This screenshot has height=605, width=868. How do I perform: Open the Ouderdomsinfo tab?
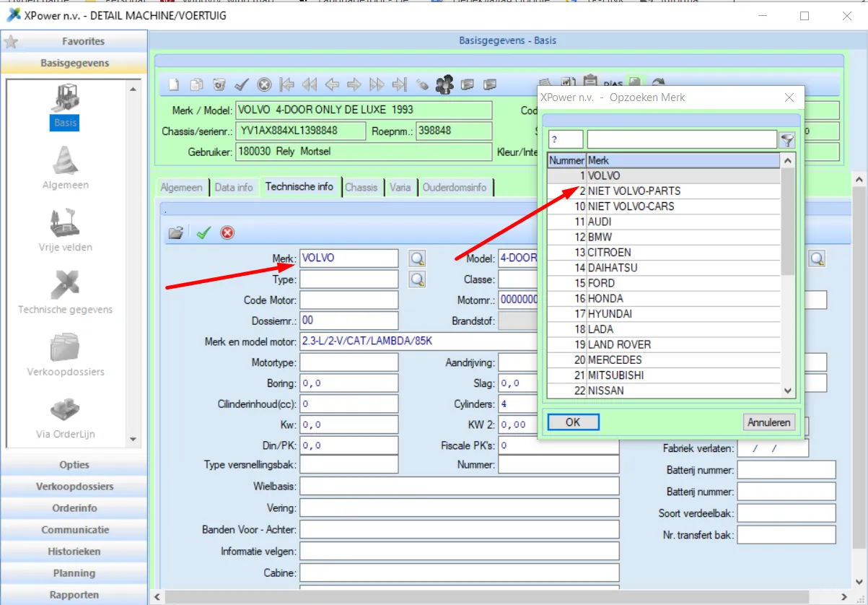(x=455, y=187)
